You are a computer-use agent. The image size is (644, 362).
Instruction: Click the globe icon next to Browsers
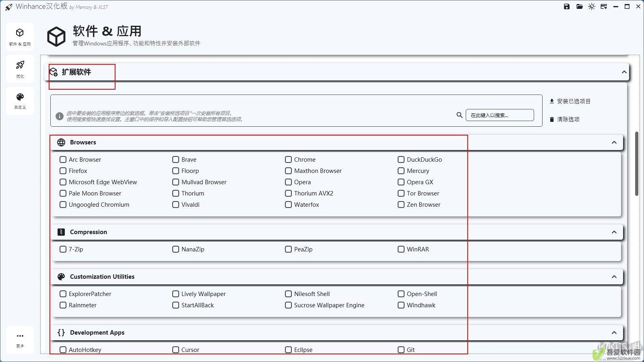61,142
